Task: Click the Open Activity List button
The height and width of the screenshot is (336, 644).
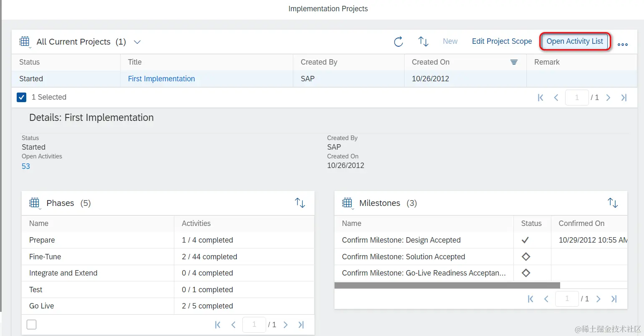Action: click(575, 41)
